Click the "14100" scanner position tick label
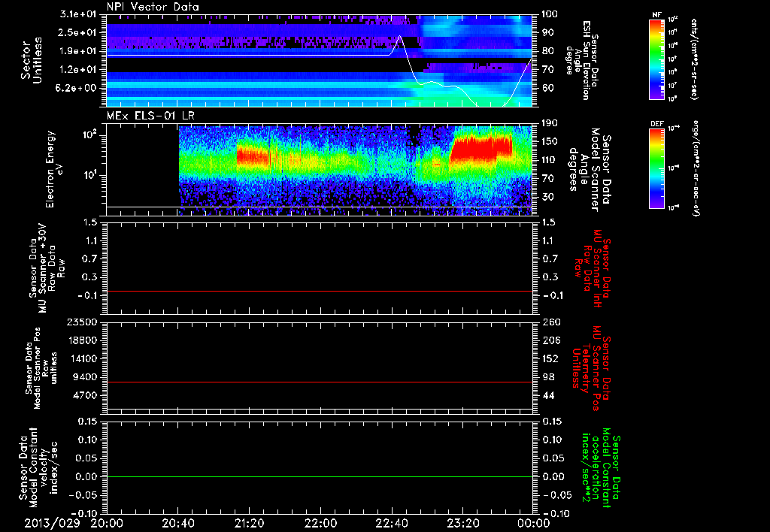 click(82, 358)
